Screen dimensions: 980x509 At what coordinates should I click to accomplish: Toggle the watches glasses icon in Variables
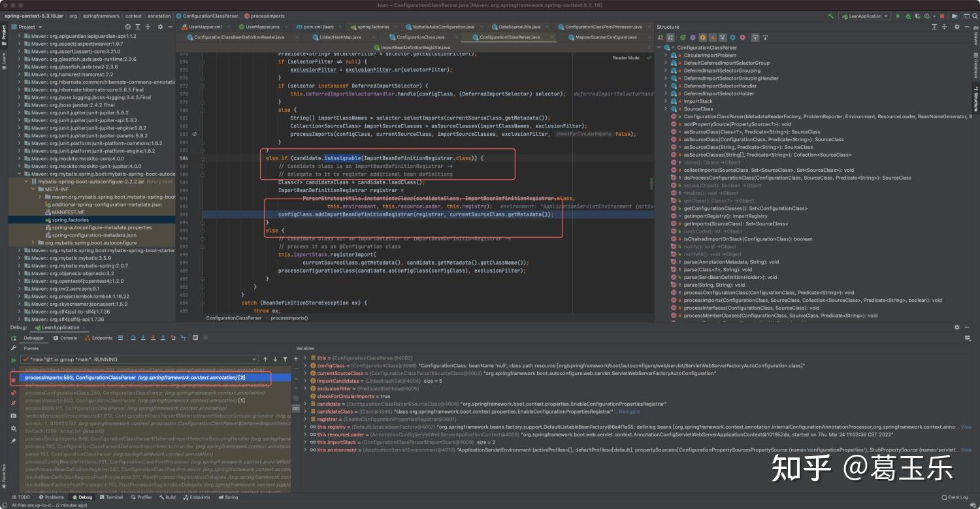[296, 408]
